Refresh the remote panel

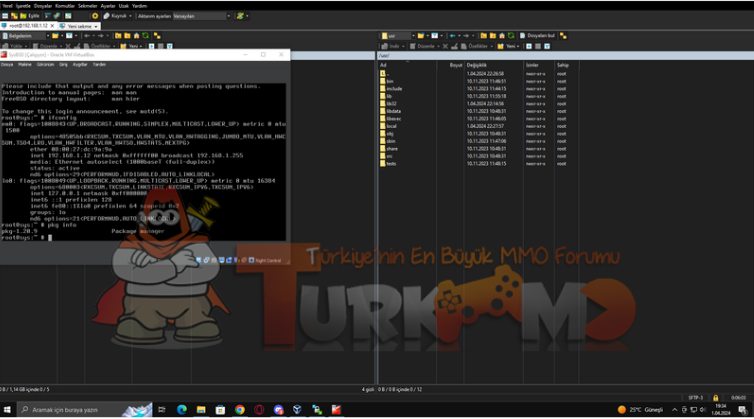coord(511,36)
